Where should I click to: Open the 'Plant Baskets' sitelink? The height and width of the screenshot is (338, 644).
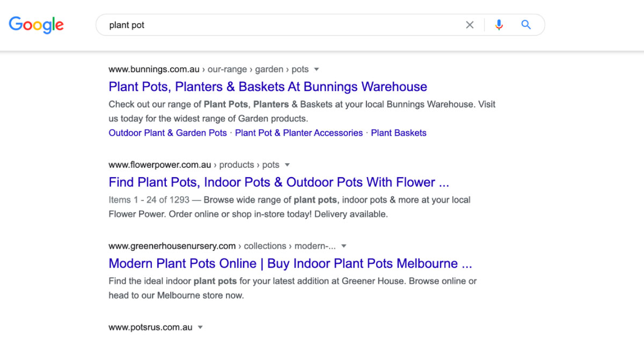click(x=399, y=133)
